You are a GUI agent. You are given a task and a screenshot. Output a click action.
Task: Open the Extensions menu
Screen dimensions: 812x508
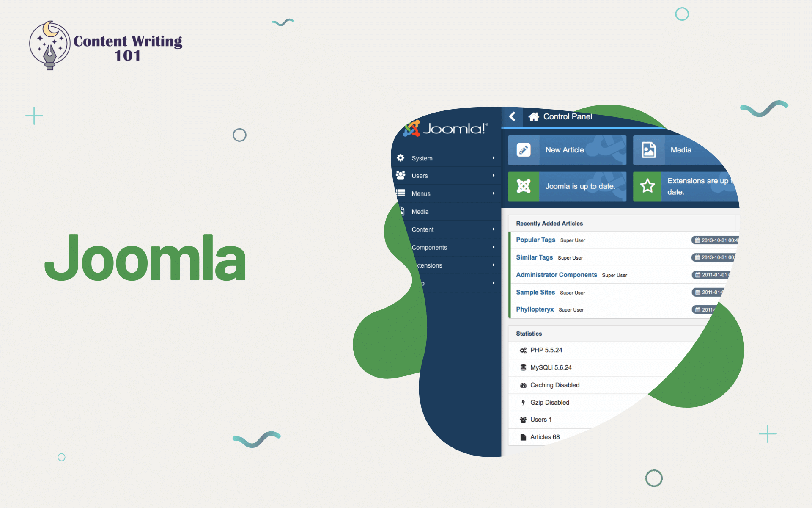pos(444,265)
